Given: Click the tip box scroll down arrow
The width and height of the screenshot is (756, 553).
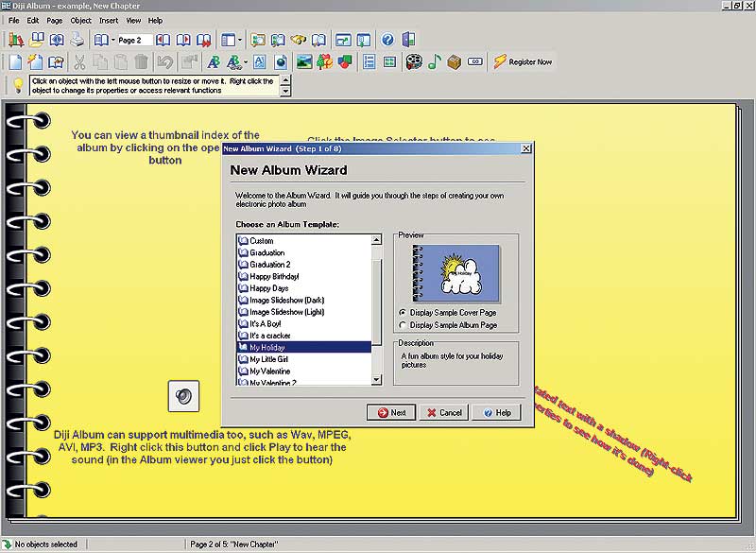Looking at the screenshot, I should click(x=285, y=91).
